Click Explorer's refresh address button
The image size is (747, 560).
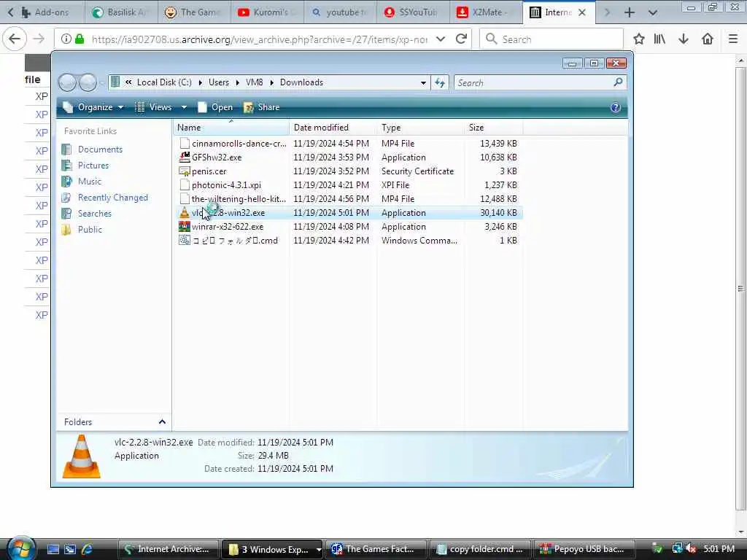tap(440, 83)
